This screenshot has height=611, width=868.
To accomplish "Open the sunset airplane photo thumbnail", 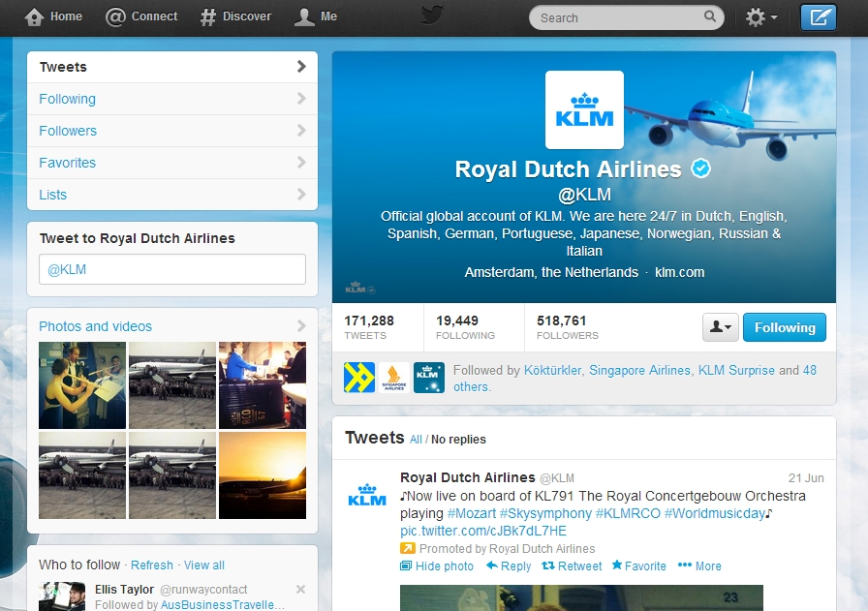I will pos(263,475).
